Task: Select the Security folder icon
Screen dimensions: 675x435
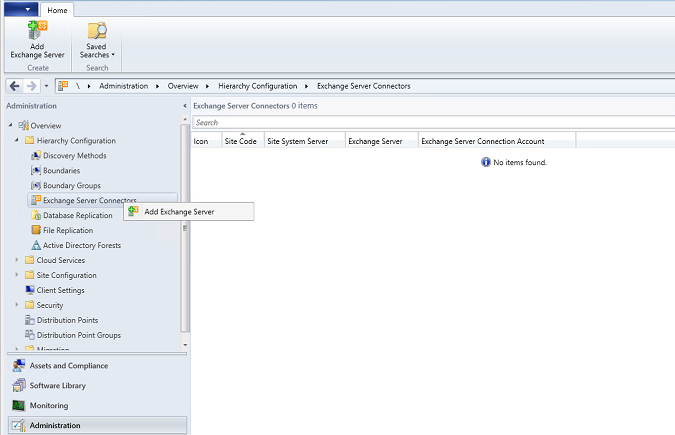Action: point(30,305)
